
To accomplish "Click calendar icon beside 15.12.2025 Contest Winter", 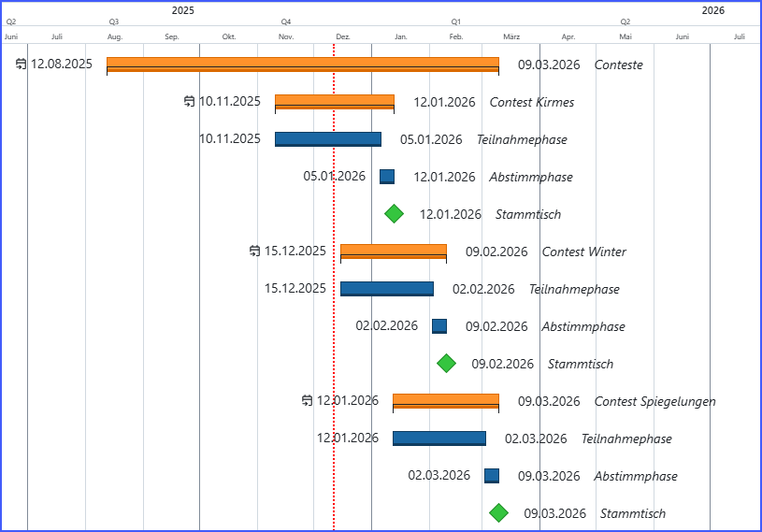I will (x=255, y=252).
